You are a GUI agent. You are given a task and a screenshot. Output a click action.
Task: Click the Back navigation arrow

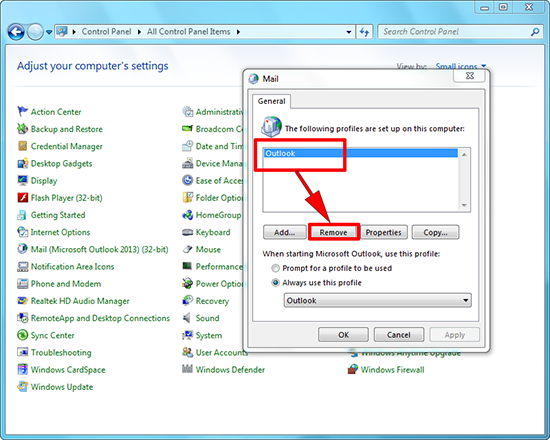(x=16, y=32)
